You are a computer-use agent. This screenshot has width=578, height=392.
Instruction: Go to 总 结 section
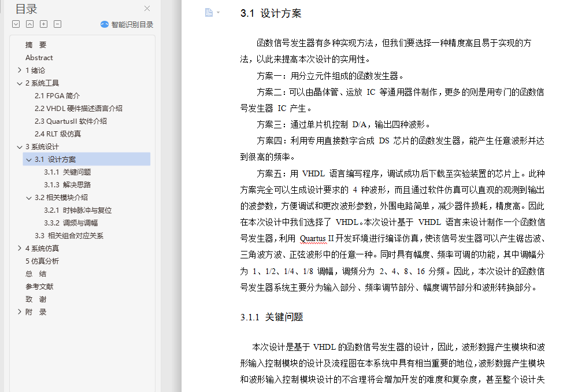36,274
